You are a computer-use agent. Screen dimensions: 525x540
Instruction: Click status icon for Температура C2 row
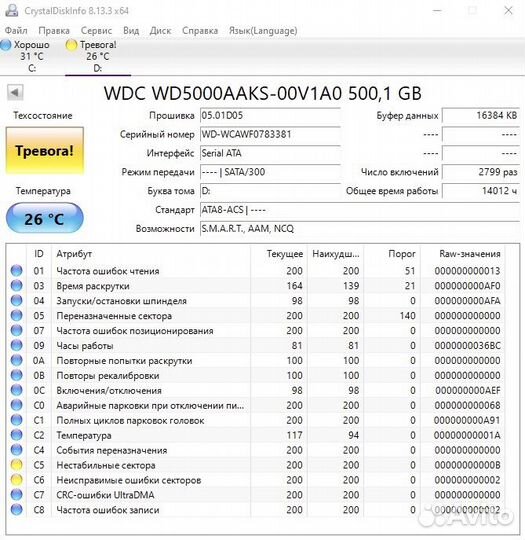click(16, 435)
